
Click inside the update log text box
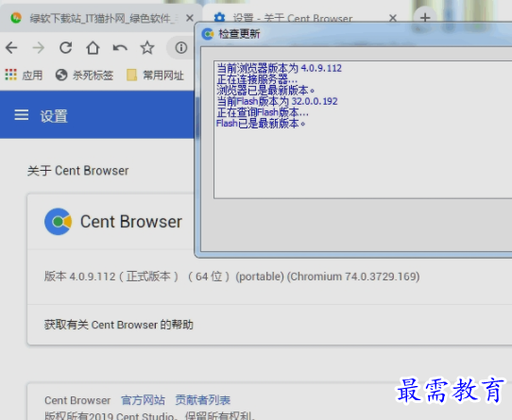tap(363, 129)
